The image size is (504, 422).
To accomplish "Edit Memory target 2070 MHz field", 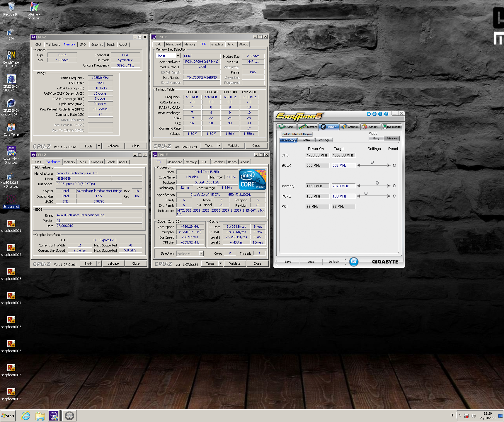I will [343, 186].
